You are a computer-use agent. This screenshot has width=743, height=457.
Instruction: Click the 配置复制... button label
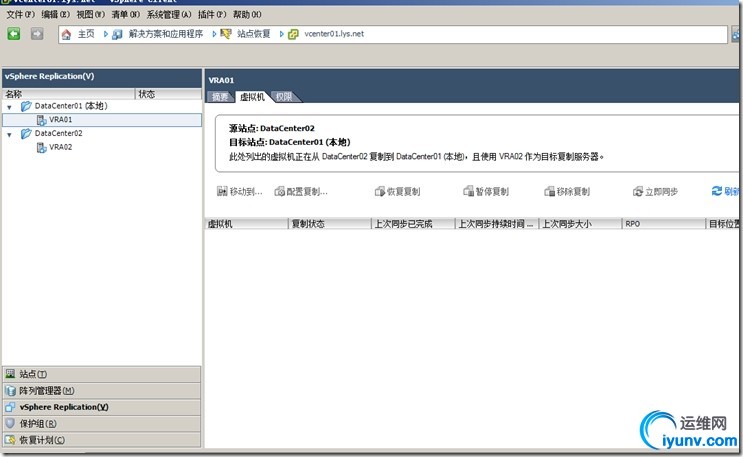[x=307, y=192]
